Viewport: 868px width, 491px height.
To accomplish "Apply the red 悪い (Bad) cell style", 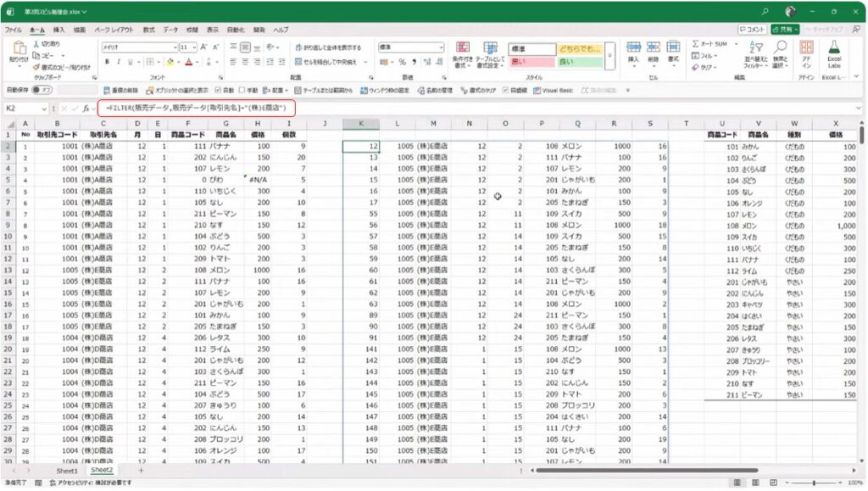I will click(530, 62).
